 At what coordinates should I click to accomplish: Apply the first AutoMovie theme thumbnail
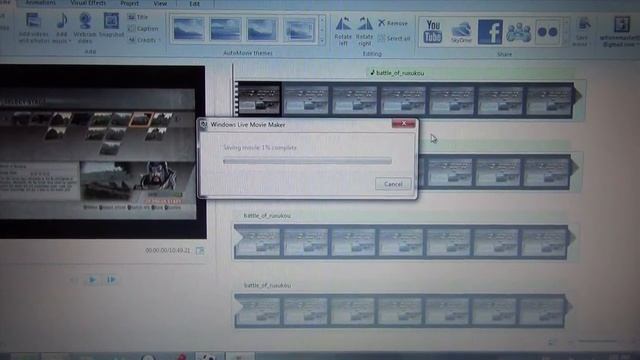pos(188,29)
